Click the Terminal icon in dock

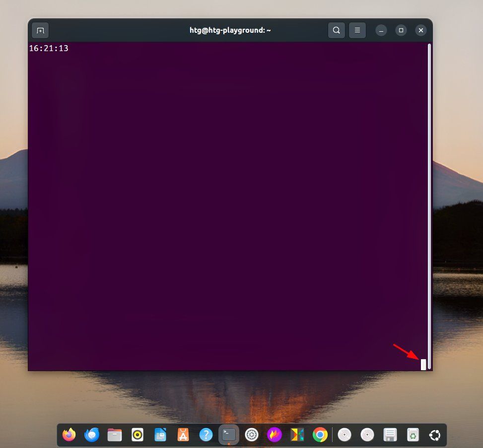pos(229,435)
